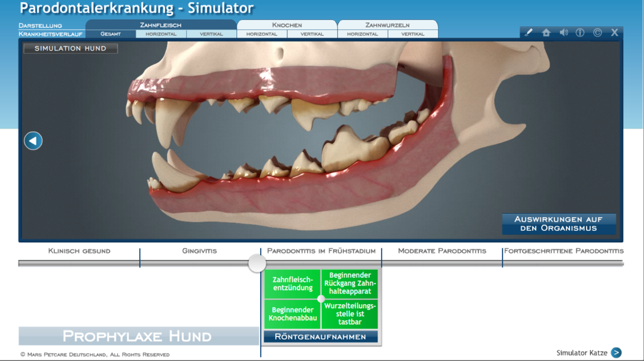Select Zahnwurzeln Horizontal view
644x361 pixels.
coord(362,34)
